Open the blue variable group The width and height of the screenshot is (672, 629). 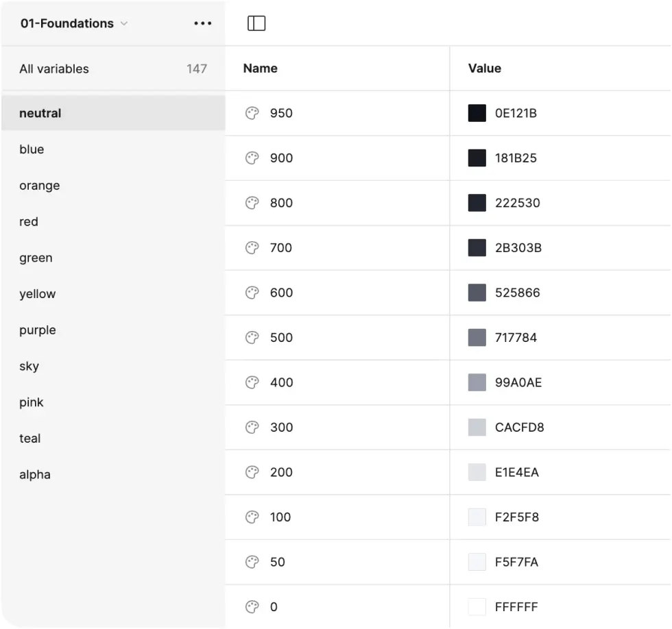pos(32,149)
